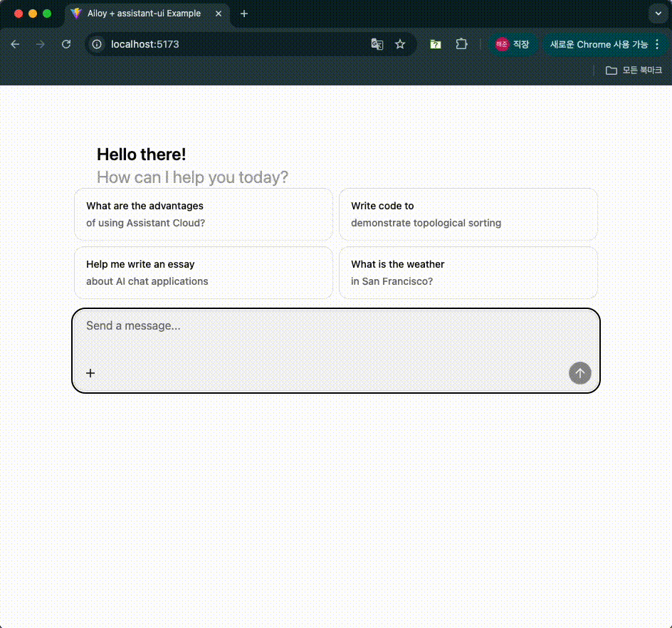Click the browser reload icon

pyautogui.click(x=66, y=44)
